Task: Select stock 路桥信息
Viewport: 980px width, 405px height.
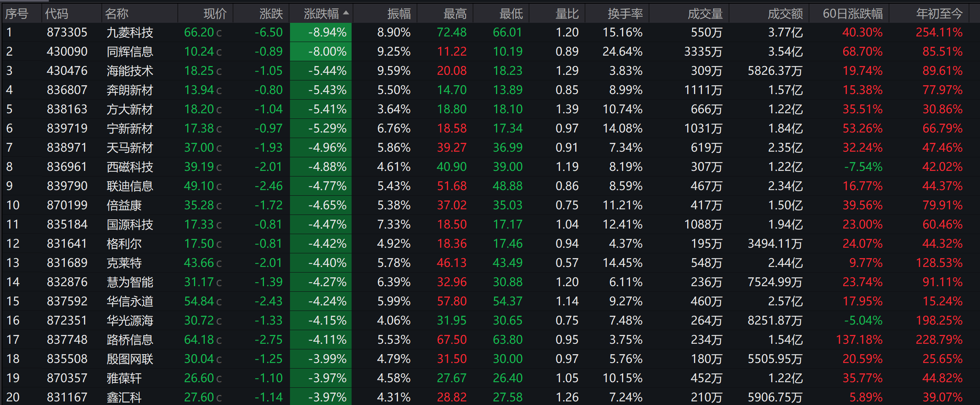Action: pos(130,340)
